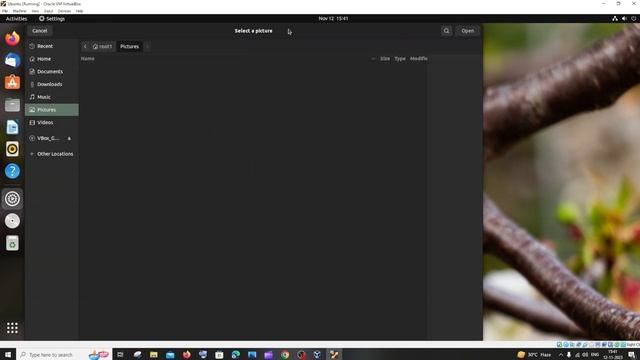The height and width of the screenshot is (360, 640).
Task: Sort files by Name column
Action: pos(88,58)
